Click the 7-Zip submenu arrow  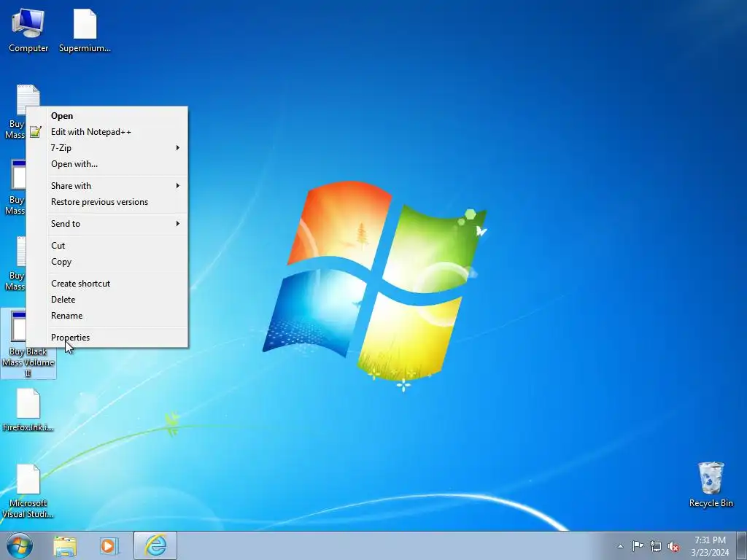pos(178,148)
